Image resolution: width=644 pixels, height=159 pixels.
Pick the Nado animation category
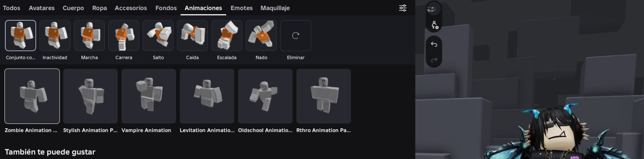click(x=261, y=36)
